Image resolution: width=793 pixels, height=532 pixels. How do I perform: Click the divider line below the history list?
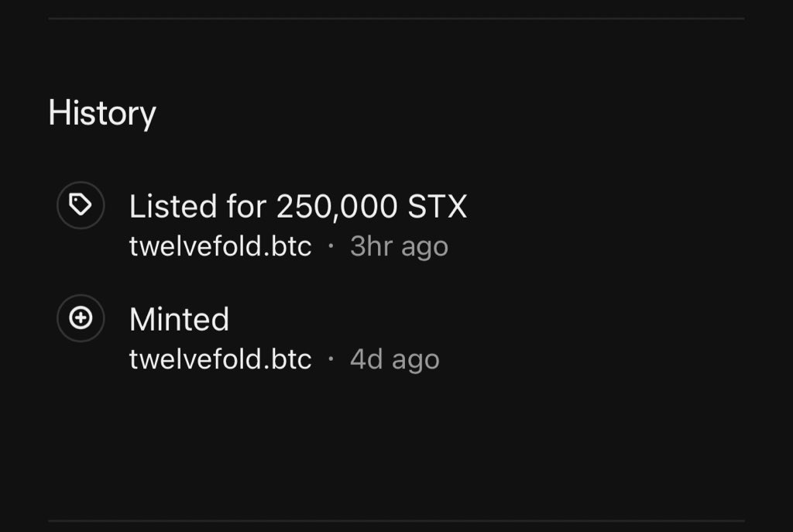[396, 520]
